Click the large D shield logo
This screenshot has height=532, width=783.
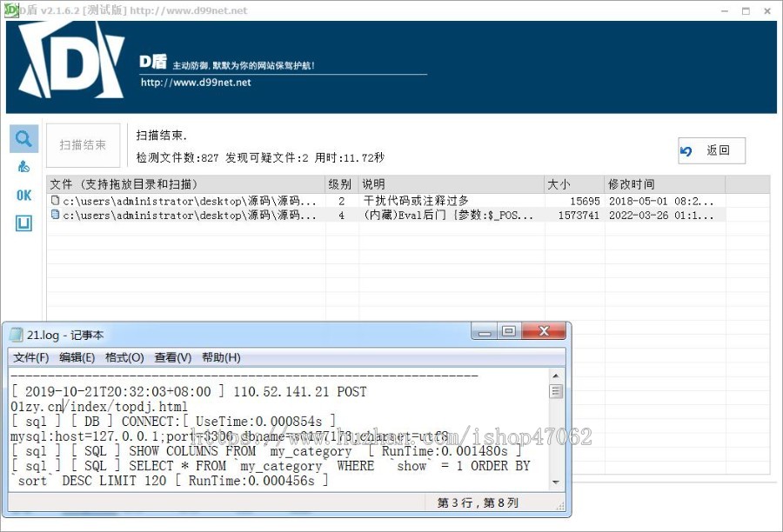pyautogui.click(x=71, y=60)
